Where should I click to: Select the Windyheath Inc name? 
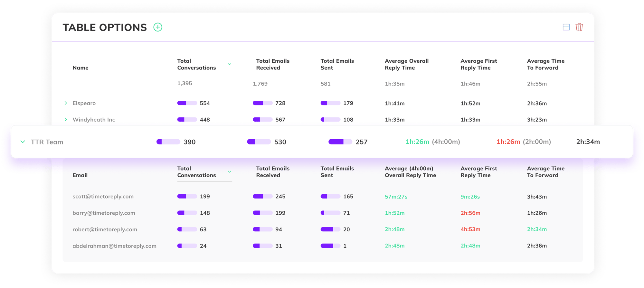tap(94, 120)
